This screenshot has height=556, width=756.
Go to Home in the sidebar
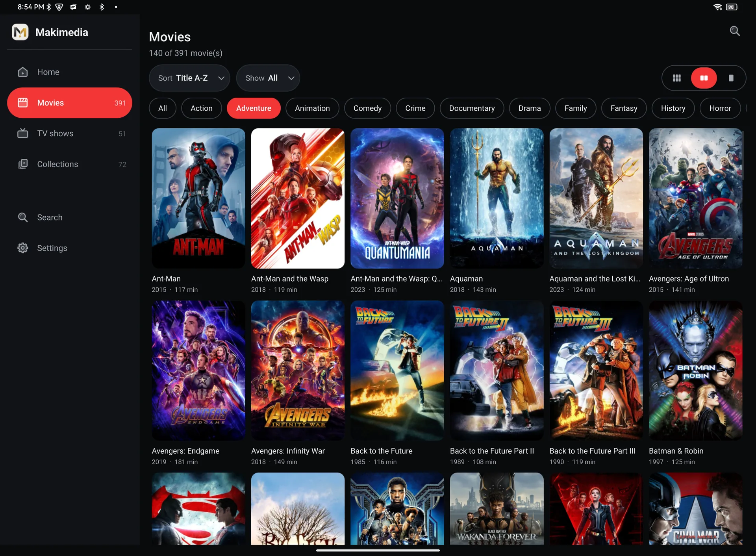point(70,72)
